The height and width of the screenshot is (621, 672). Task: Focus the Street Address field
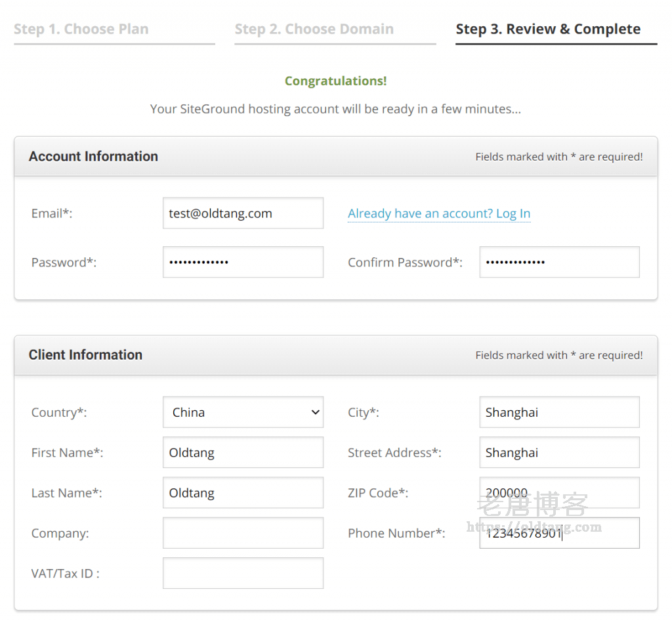pyautogui.click(x=559, y=453)
